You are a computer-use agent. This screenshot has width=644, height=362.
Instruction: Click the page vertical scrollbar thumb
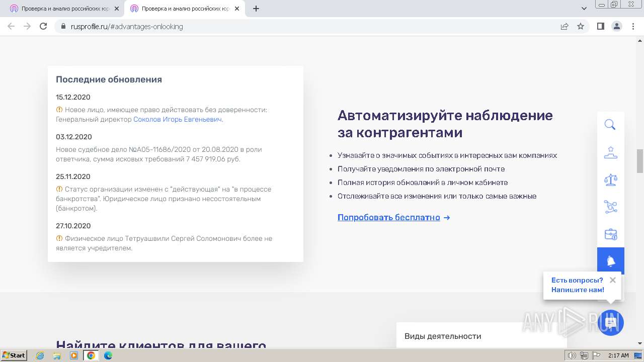pos(640,161)
